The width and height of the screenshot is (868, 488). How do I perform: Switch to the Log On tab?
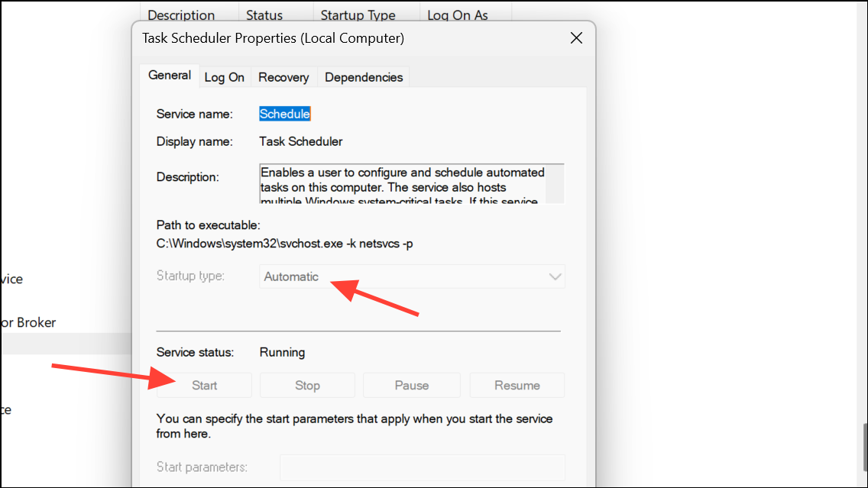(225, 76)
